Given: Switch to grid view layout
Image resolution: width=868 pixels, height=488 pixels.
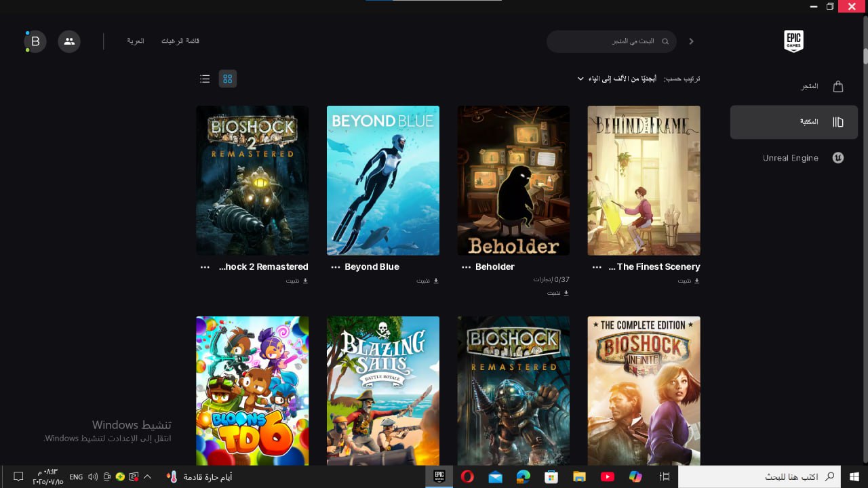Looking at the screenshot, I should pos(228,79).
